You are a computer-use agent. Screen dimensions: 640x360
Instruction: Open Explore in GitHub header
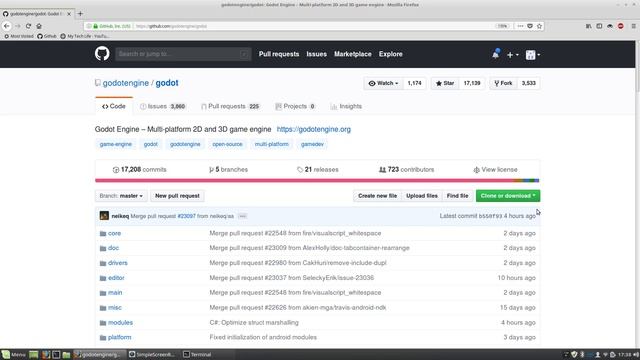pyautogui.click(x=390, y=54)
